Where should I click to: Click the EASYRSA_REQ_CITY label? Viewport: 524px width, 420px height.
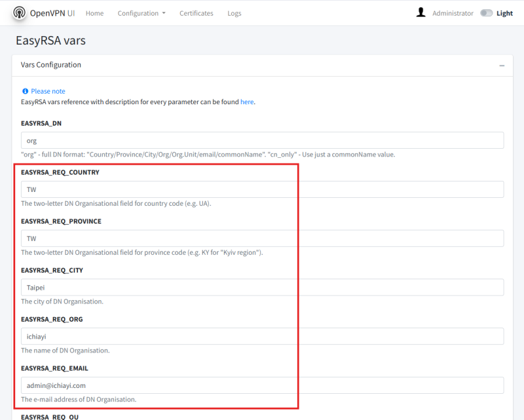pyautogui.click(x=52, y=270)
